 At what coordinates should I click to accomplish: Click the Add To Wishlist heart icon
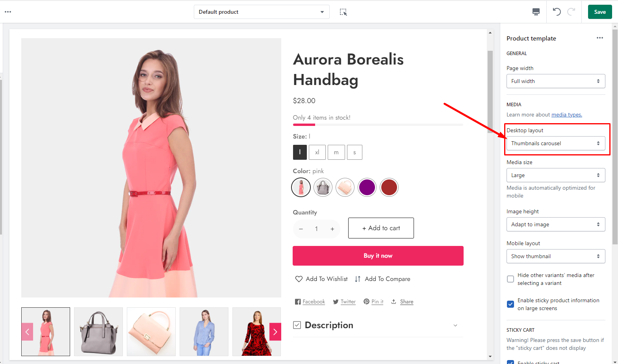pos(299,279)
